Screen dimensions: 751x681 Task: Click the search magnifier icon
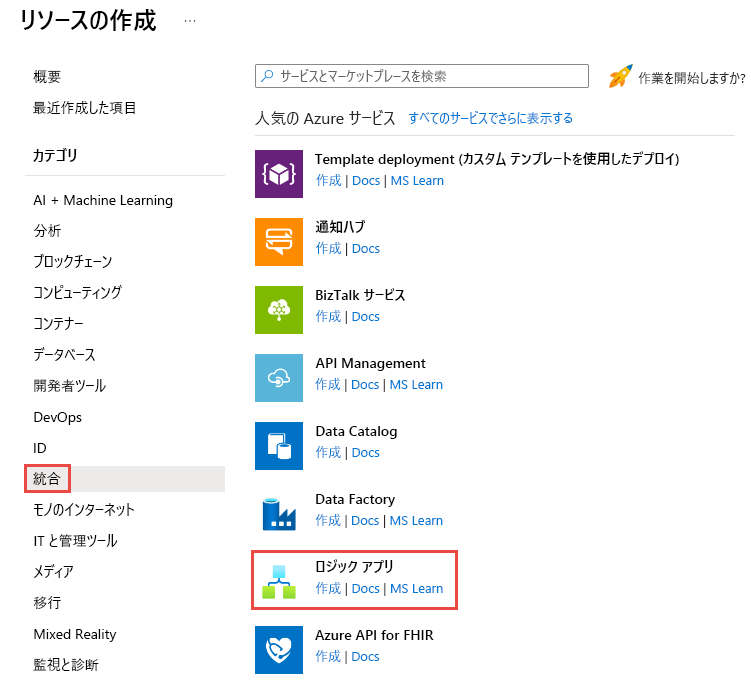tap(267, 76)
